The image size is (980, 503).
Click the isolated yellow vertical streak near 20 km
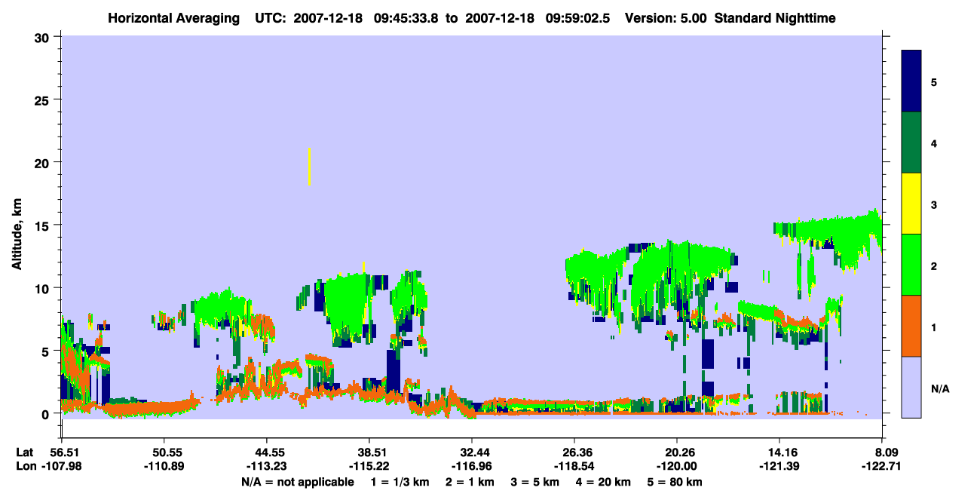coord(309,166)
